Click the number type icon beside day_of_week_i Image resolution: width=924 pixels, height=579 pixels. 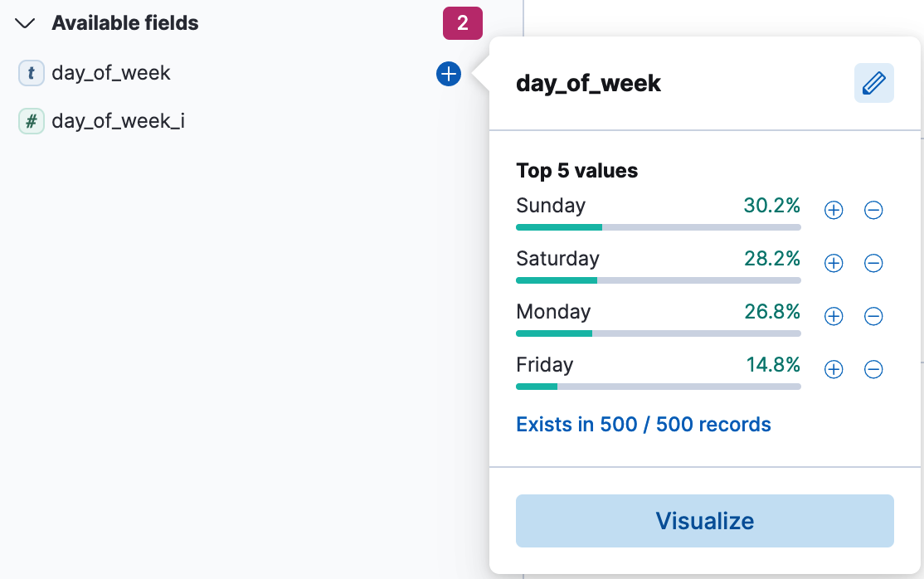(31, 121)
